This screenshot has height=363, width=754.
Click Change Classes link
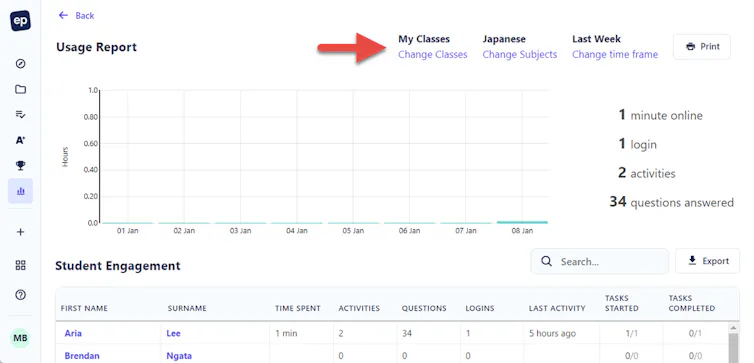pyautogui.click(x=432, y=54)
